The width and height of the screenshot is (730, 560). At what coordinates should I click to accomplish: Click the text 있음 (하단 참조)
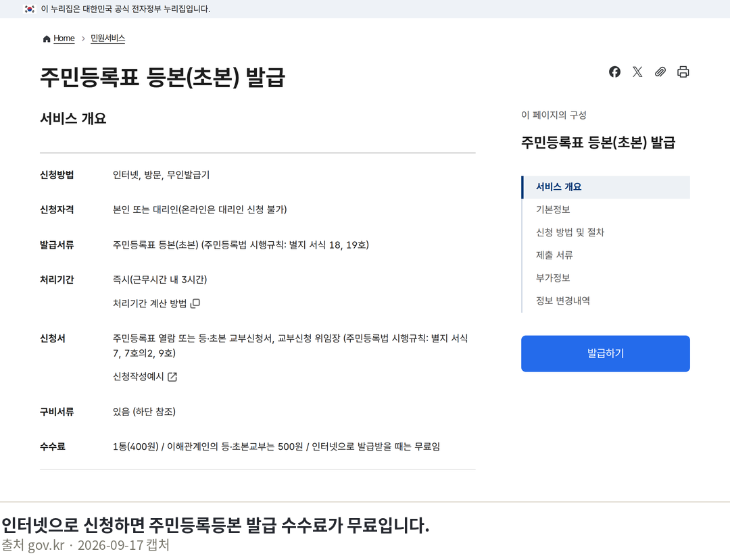tap(145, 411)
